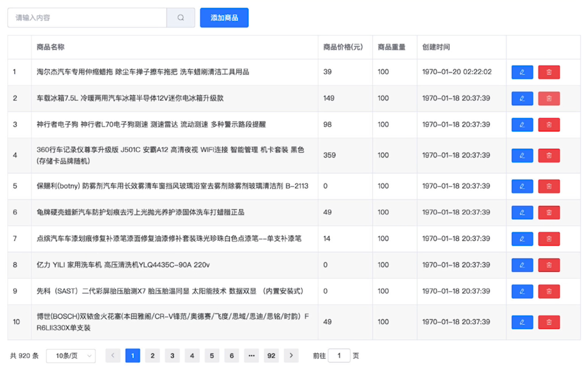Click the 共 920 条 total count

[24, 356]
